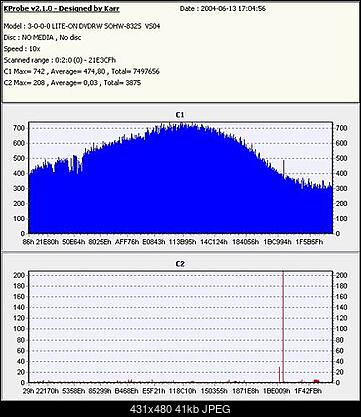Image resolution: width=361 pixels, height=417 pixels.
Task: Select the 14C124h x-axis label
Action: pos(214,242)
